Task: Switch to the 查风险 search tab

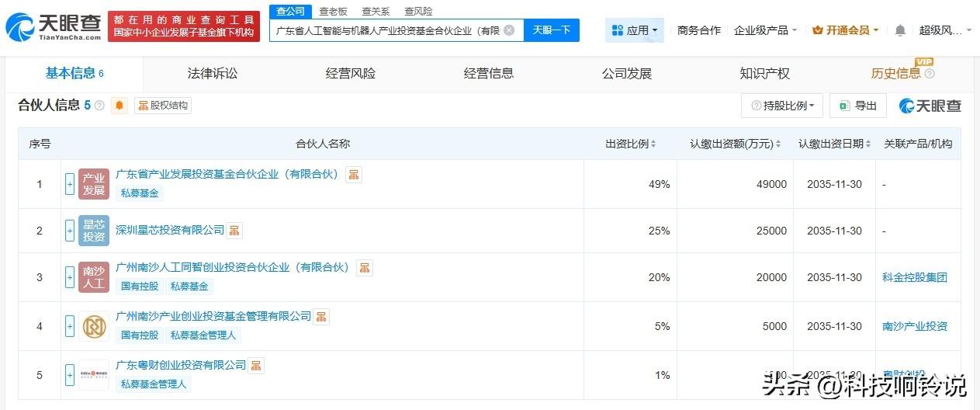Action: 418,11
